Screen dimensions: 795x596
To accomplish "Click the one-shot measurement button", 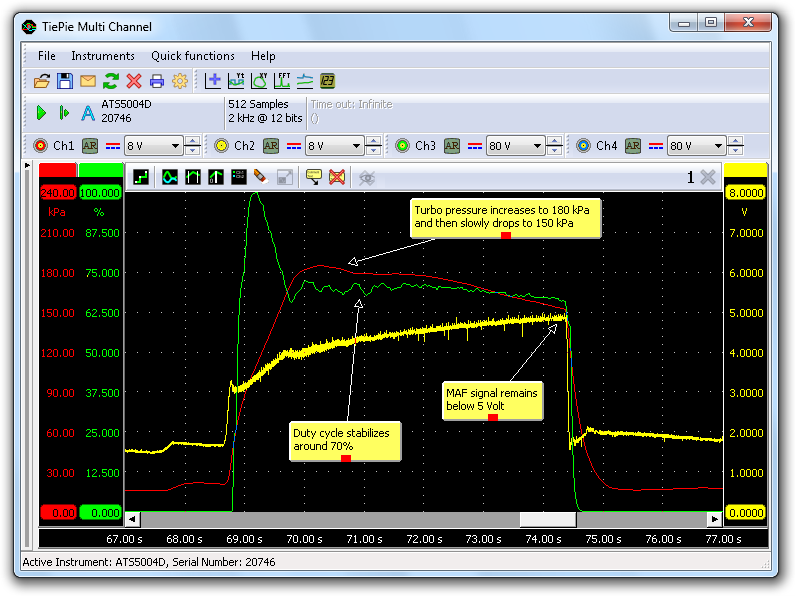I will (x=64, y=113).
